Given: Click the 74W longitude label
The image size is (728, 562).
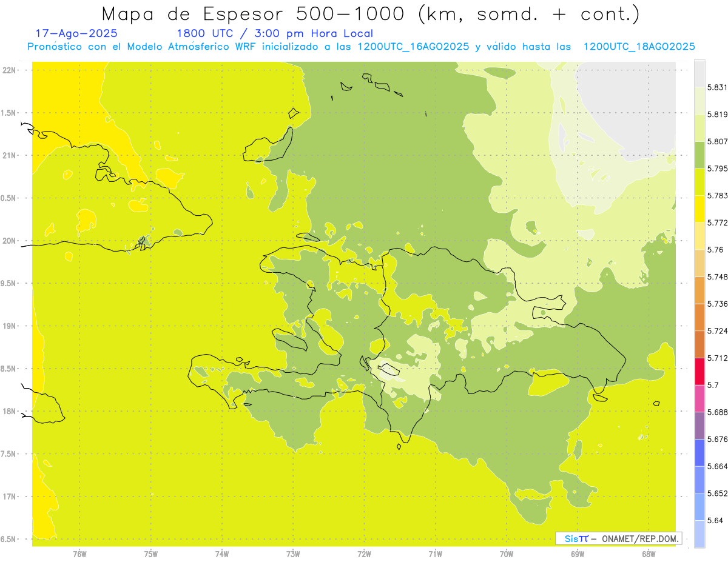Looking at the screenshot, I should tap(222, 554).
